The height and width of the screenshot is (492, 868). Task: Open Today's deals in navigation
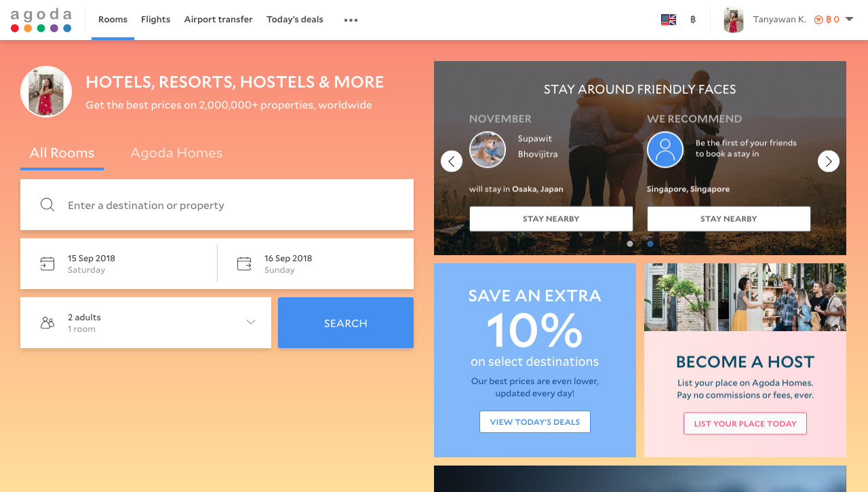pos(295,20)
